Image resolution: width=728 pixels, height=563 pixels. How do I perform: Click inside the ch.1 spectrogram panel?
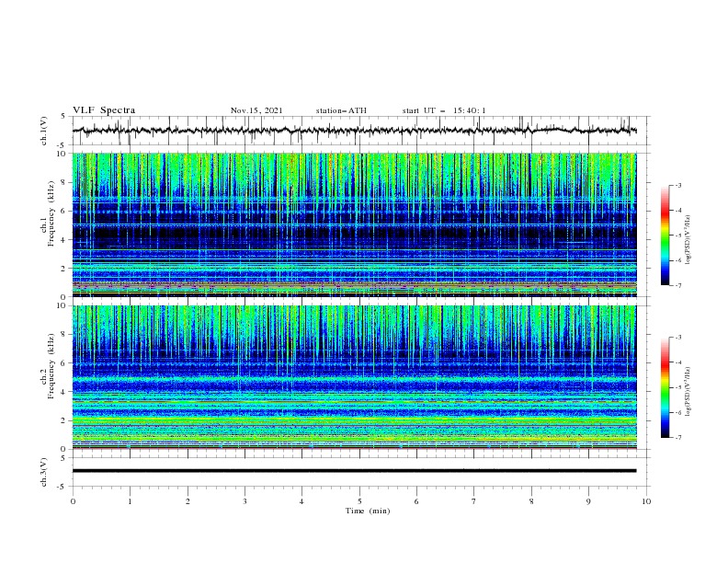tap(354, 224)
